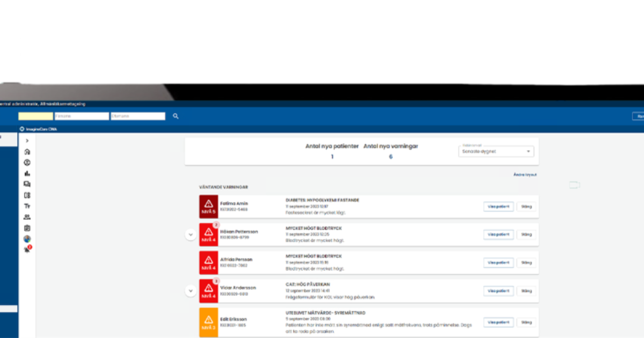Open notifications bell with red badge
This screenshot has height=338, width=644.
(x=27, y=249)
